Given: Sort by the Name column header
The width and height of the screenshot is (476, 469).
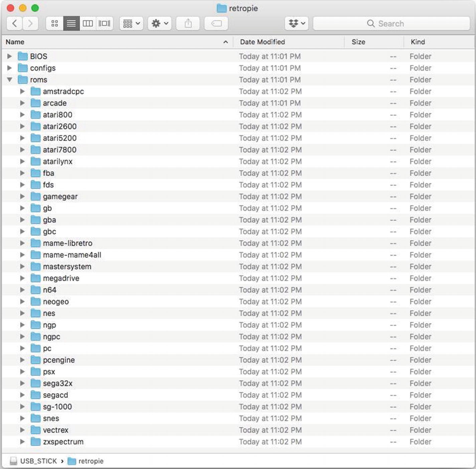Looking at the screenshot, I should [117, 42].
